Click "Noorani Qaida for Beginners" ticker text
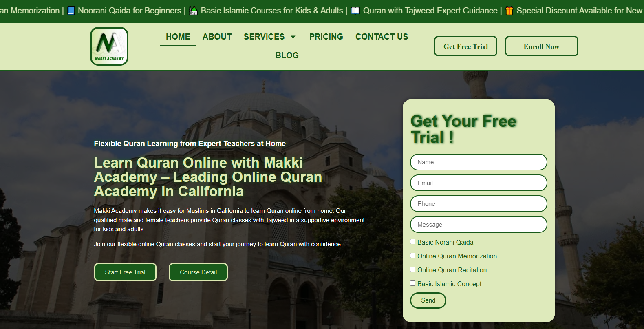 click(130, 11)
